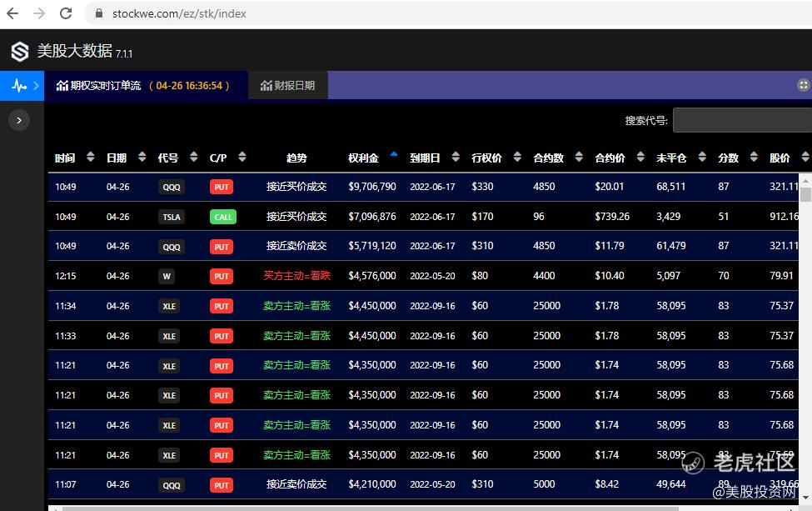Image resolution: width=812 pixels, height=511 pixels.
Task: View site info via the padlock icon
Action: (99, 13)
